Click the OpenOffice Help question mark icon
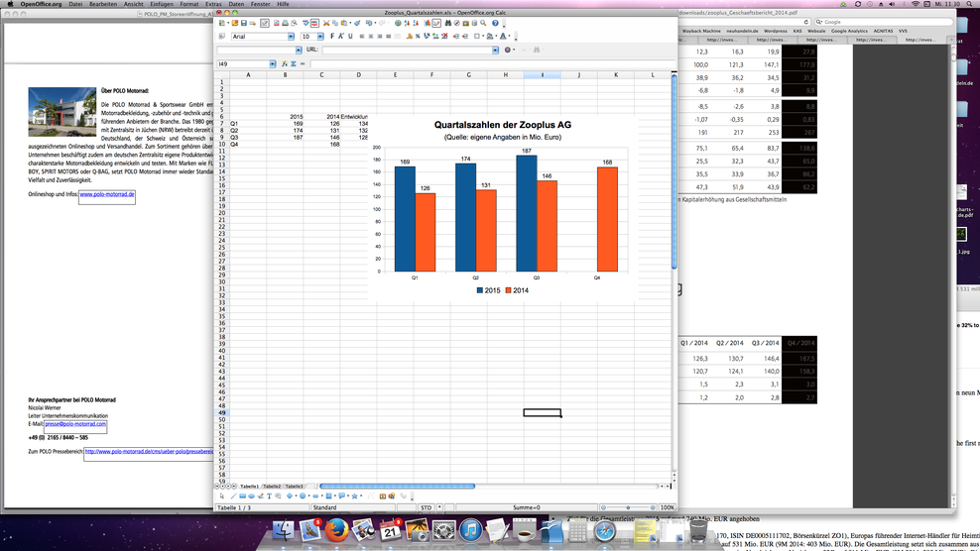 (495, 23)
